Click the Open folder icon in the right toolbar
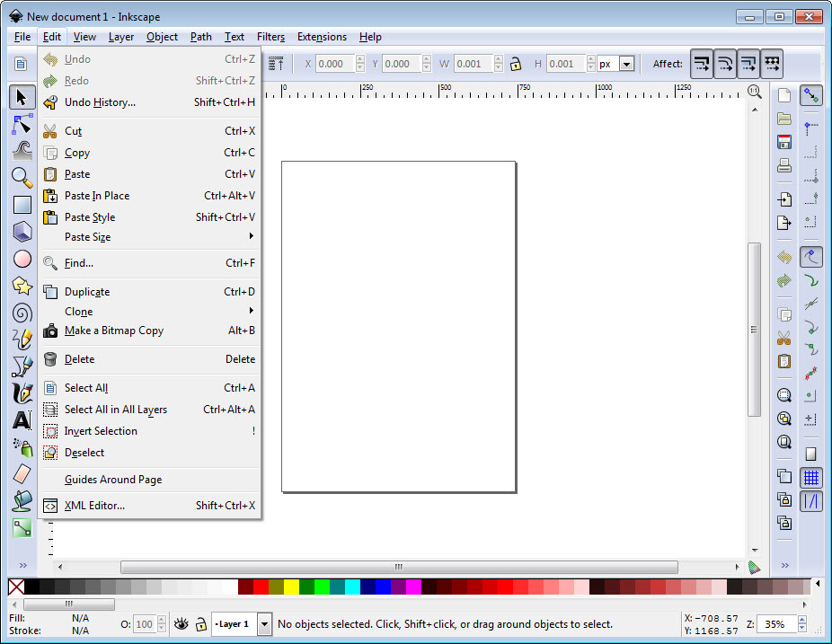Image resolution: width=832 pixels, height=644 pixels. pyautogui.click(x=783, y=119)
